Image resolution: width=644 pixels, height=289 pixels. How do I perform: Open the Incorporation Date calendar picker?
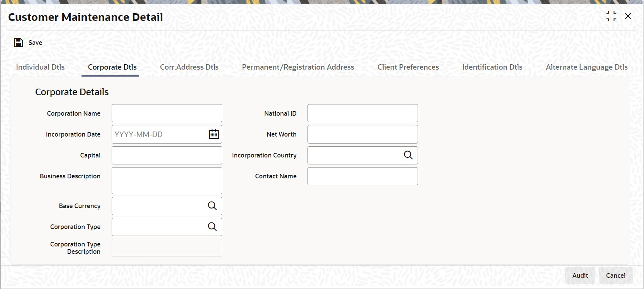tap(214, 134)
